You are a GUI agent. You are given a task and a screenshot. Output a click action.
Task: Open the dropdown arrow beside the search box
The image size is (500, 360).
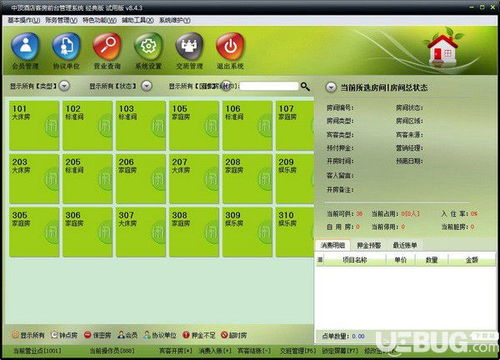pyautogui.click(x=226, y=86)
